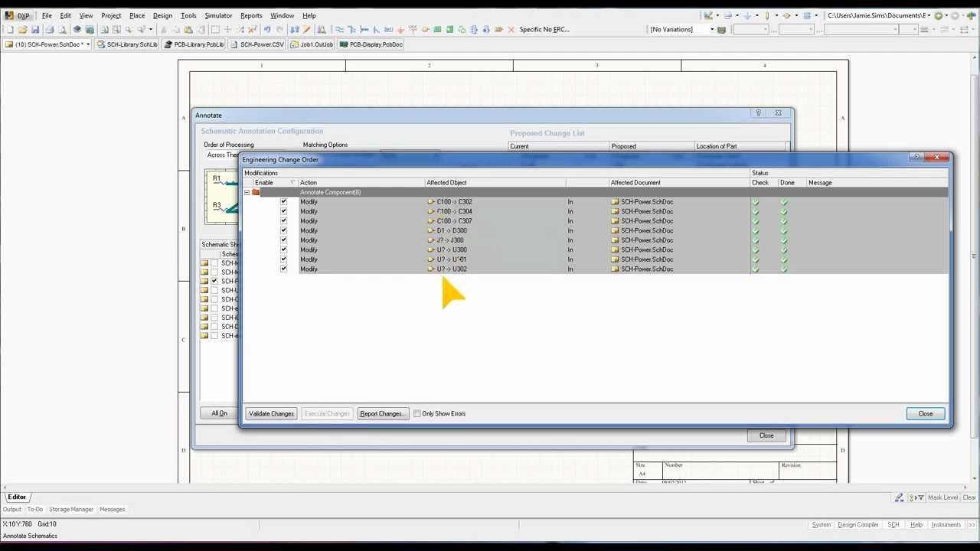The height and width of the screenshot is (551, 980).
Task: Open the Project menu
Action: (111, 15)
